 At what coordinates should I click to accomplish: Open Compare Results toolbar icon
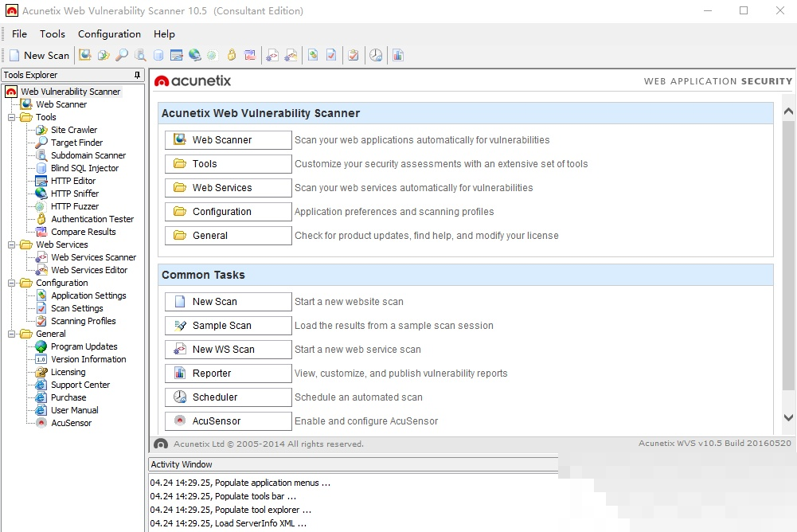(249, 55)
